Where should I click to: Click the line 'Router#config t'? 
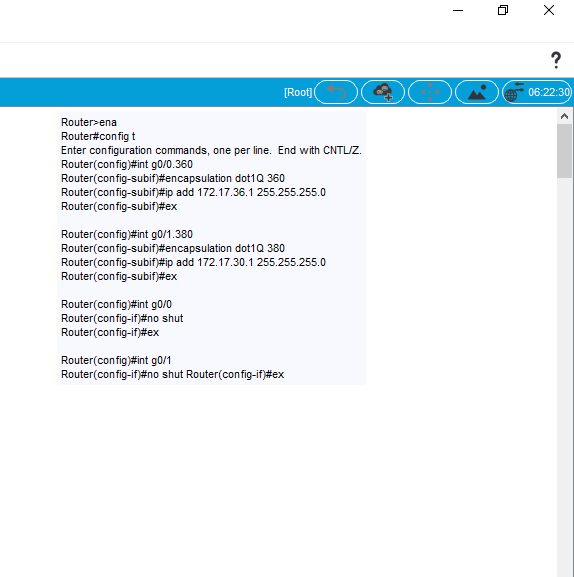tap(98, 136)
